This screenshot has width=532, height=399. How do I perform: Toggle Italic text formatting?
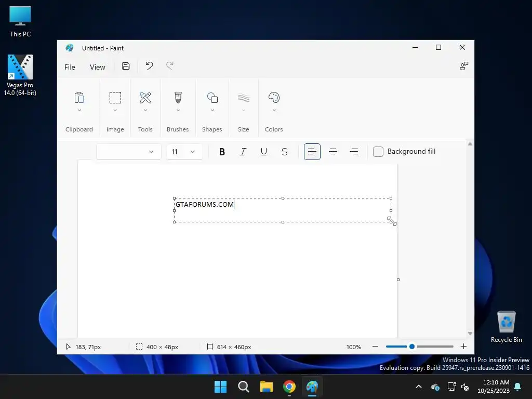243,152
